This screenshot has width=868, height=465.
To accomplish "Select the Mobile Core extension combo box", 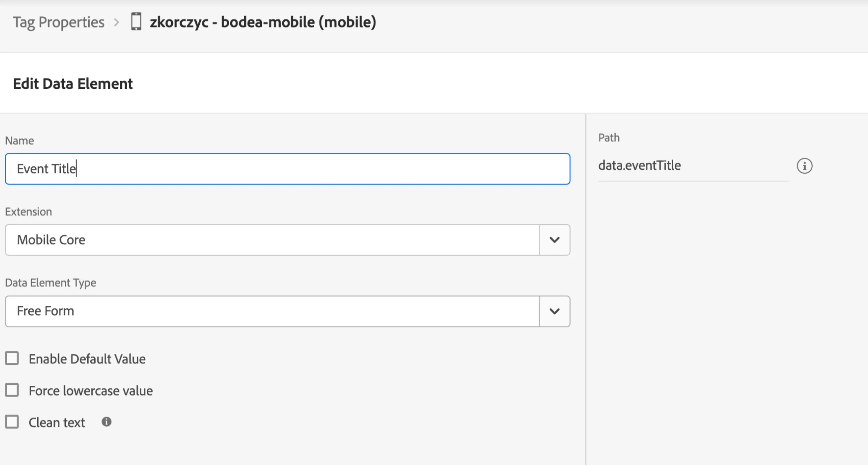I will tap(287, 240).
